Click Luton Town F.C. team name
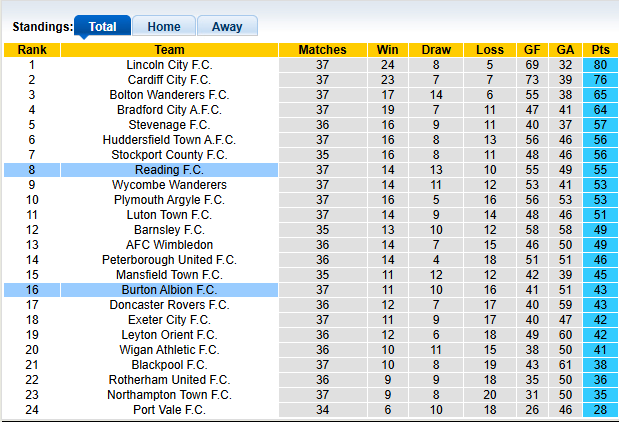 coord(169,215)
